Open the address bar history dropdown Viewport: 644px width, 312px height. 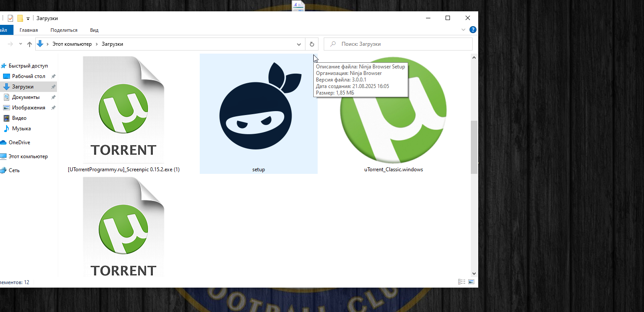pyautogui.click(x=299, y=44)
